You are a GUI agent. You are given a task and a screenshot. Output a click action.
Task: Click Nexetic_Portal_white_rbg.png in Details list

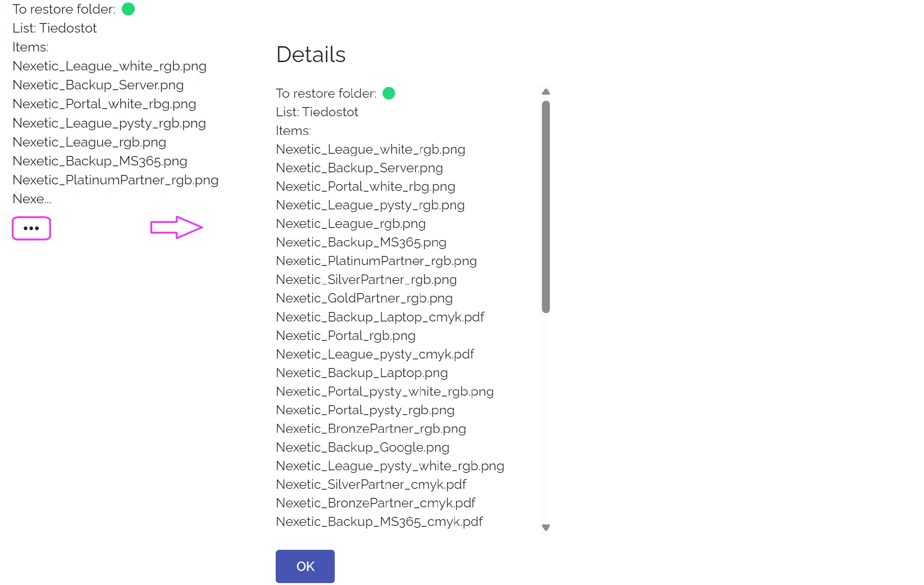[x=365, y=186]
